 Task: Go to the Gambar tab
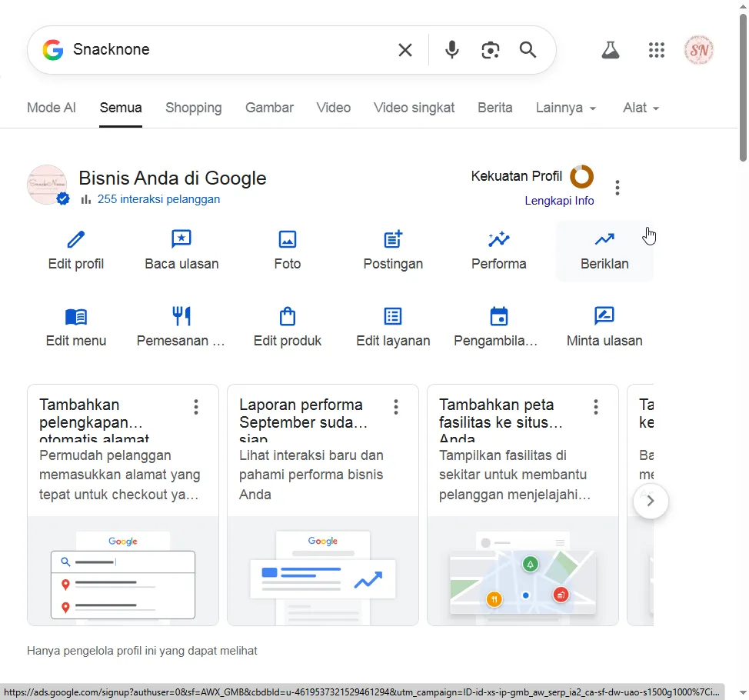point(269,108)
